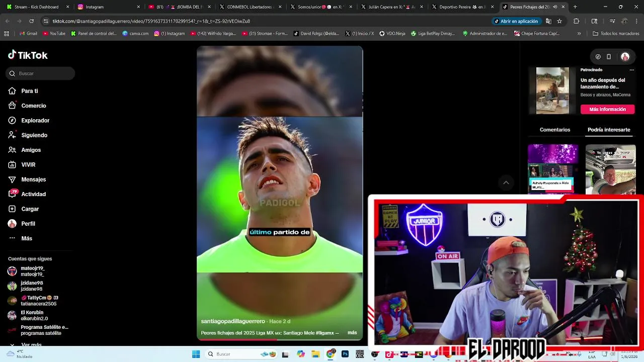Open the Comercio section
The width and height of the screenshot is (644, 362).
click(27, 106)
